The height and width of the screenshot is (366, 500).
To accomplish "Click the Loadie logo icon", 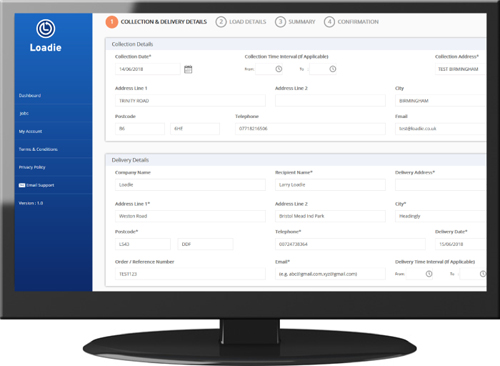I will [x=46, y=29].
